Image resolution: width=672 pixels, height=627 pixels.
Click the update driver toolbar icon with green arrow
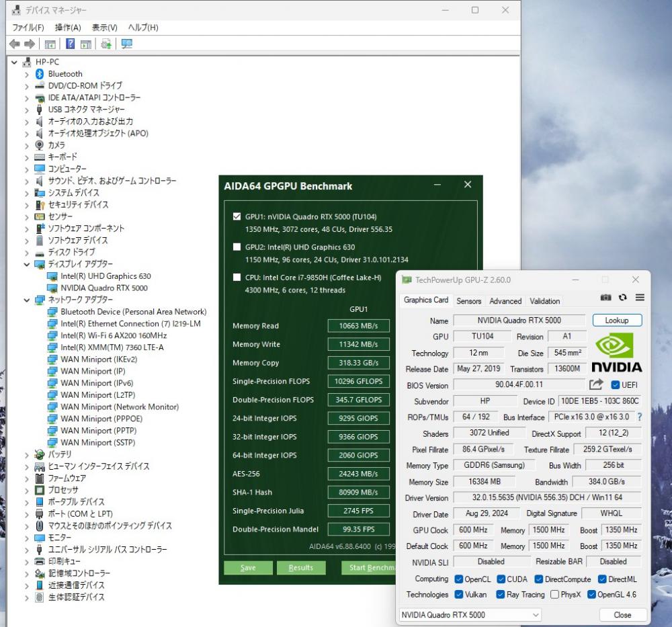tap(106, 44)
